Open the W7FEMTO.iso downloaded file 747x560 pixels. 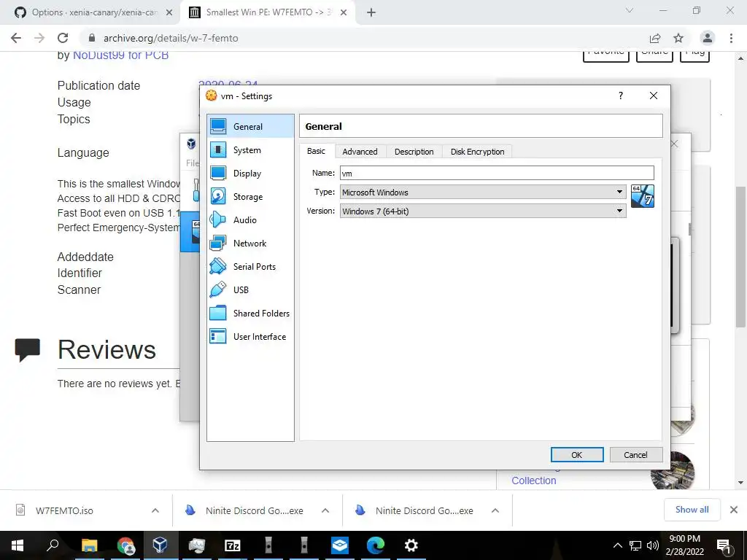coord(64,510)
